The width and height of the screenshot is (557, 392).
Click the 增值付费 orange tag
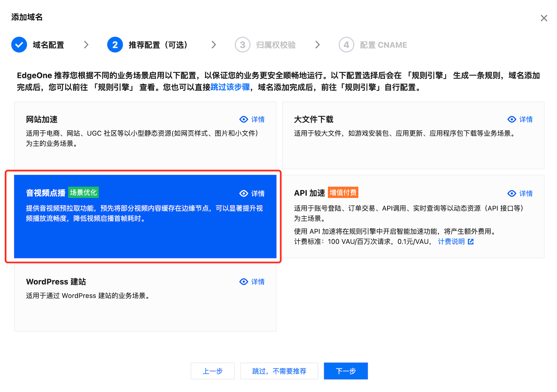(x=343, y=192)
